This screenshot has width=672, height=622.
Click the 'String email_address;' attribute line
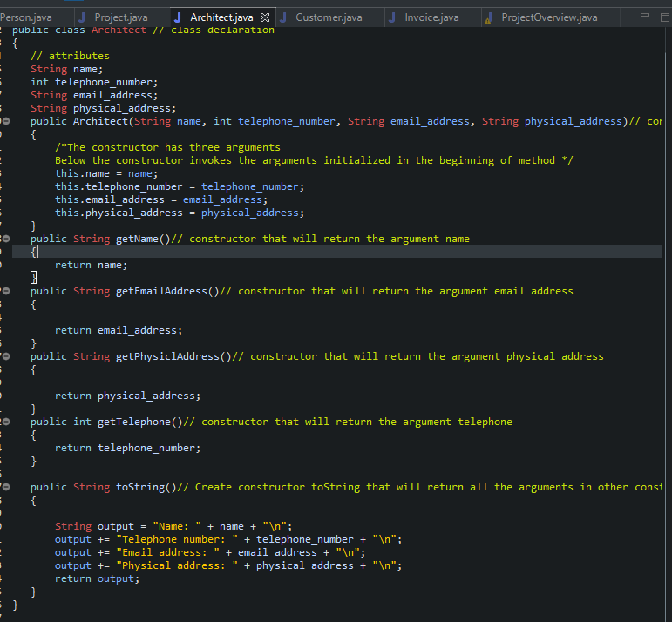click(94, 95)
